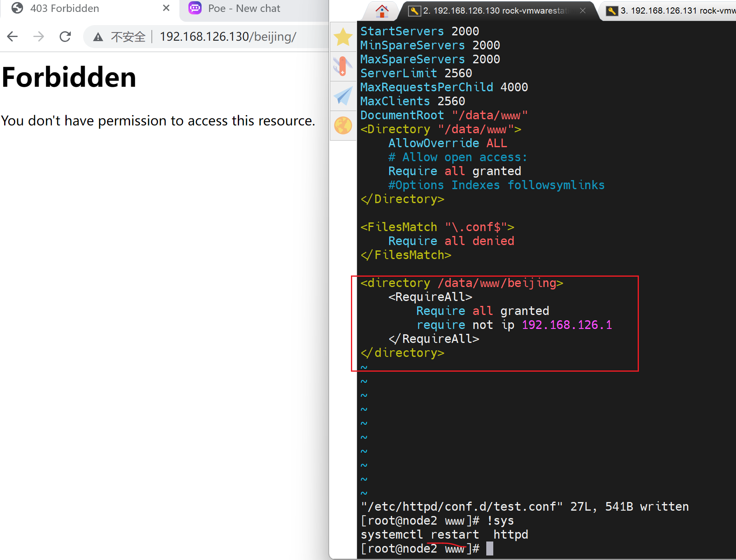Click the insecure-site warning triangle icon
Screen dimensions: 736x560
click(98, 37)
